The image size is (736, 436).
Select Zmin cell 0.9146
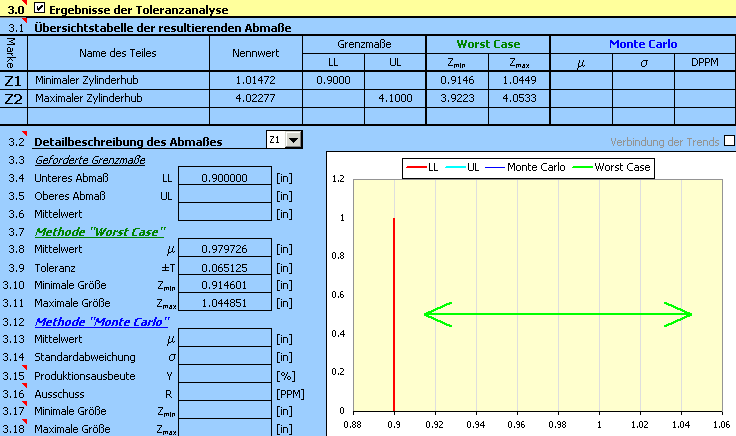pyautogui.click(x=457, y=80)
